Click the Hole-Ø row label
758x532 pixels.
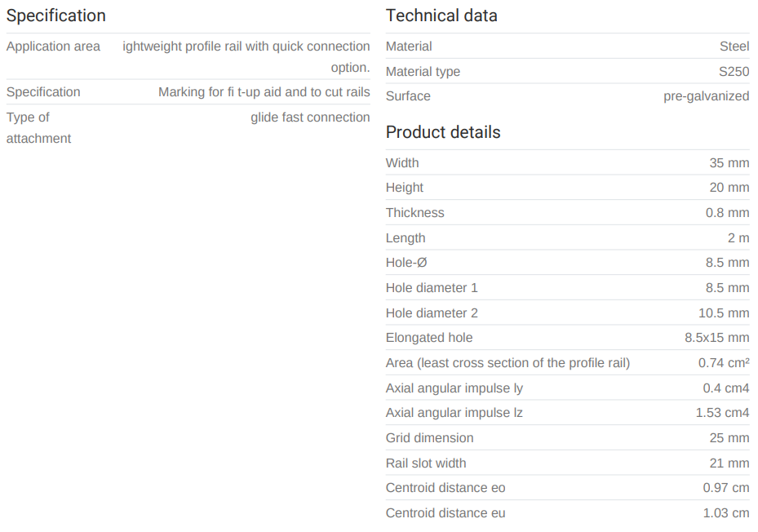[x=406, y=263]
